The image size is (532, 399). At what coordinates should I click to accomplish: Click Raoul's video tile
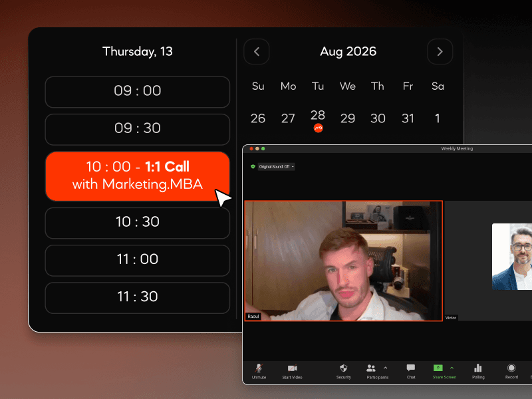(343, 261)
